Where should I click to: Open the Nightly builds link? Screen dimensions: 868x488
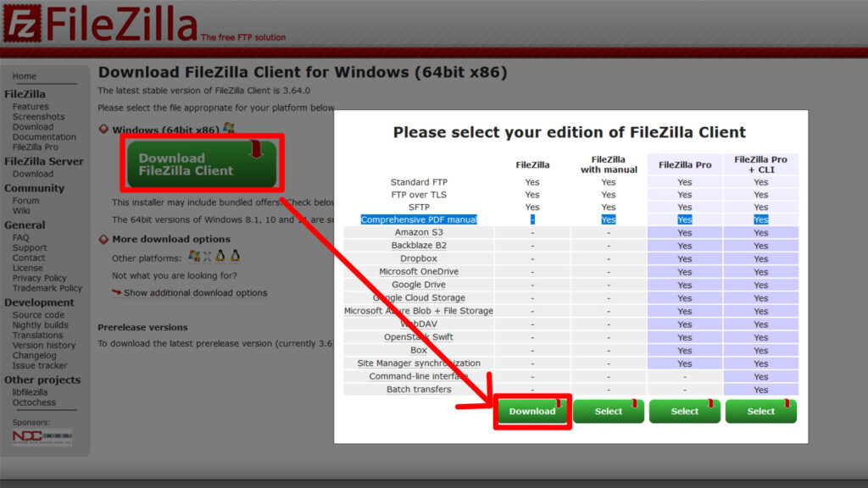pyautogui.click(x=41, y=324)
